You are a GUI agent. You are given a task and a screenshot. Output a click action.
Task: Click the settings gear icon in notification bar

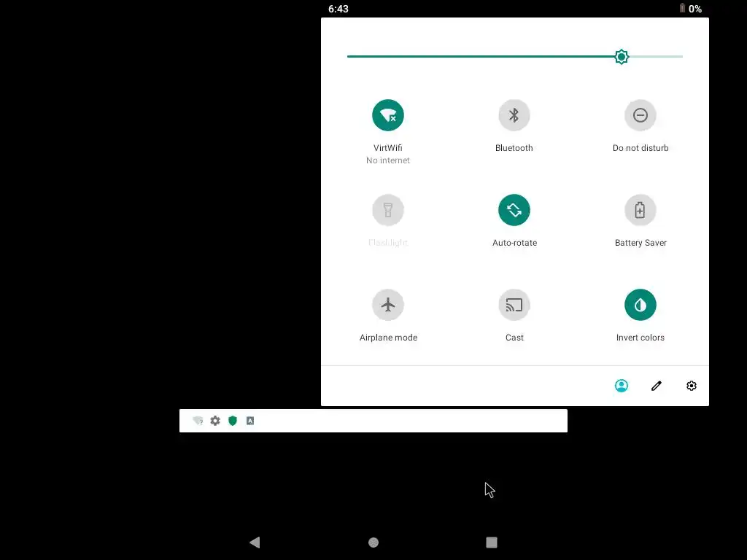[215, 421]
